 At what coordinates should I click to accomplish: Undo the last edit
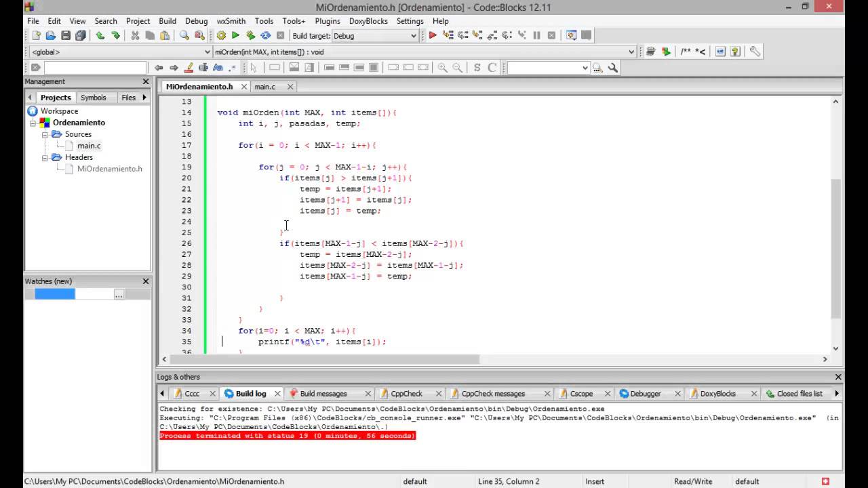pos(100,36)
